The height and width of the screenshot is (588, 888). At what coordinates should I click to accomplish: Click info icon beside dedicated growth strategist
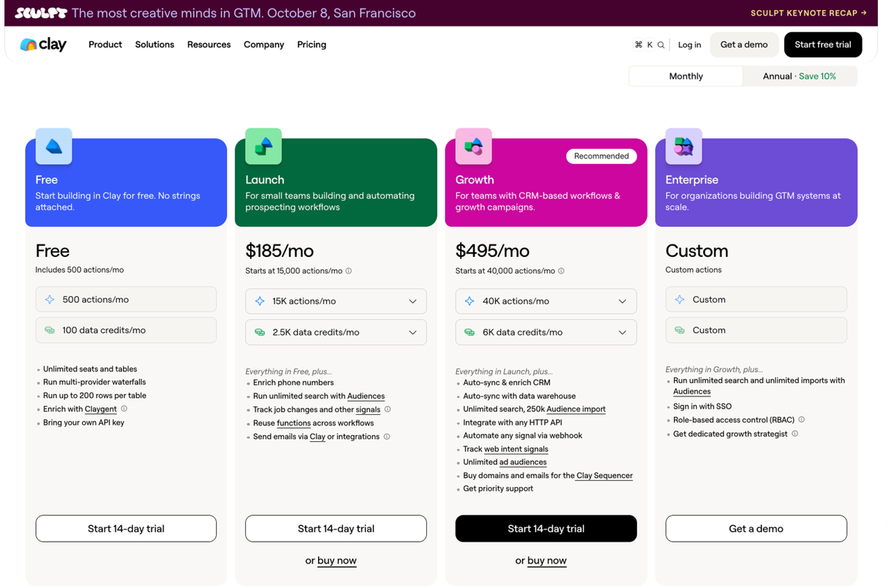(x=795, y=434)
